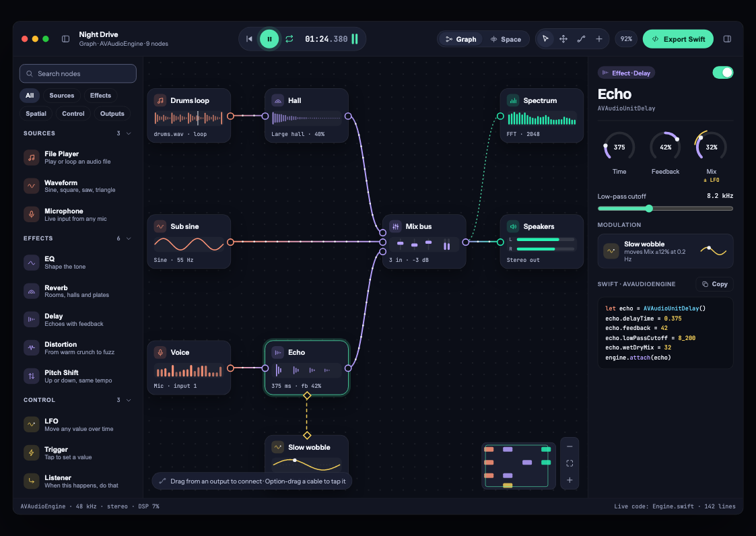The height and width of the screenshot is (536, 756).
Task: Collapse the Effects section chevron
Action: coord(129,238)
